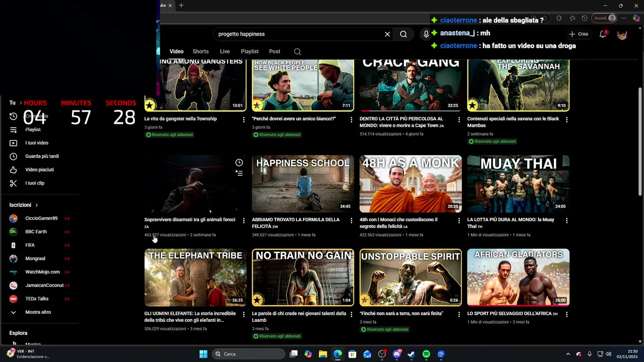The image size is (644, 362).
Task: Open Edge Copilot icon in toolbar
Action: [x=636, y=18]
